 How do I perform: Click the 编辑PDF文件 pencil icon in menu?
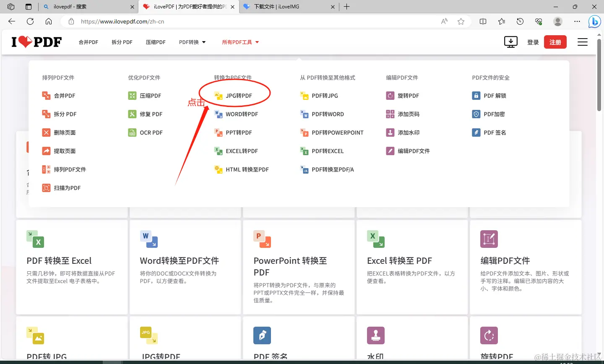click(390, 151)
